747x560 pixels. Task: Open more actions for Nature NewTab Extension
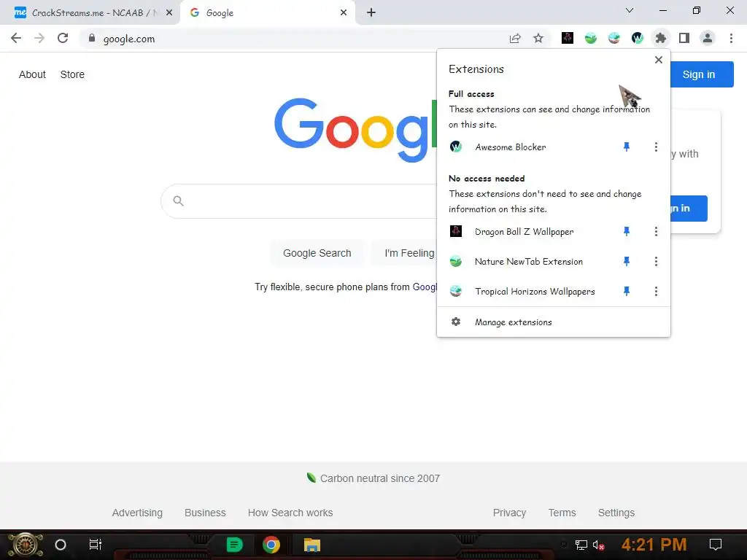(x=656, y=261)
